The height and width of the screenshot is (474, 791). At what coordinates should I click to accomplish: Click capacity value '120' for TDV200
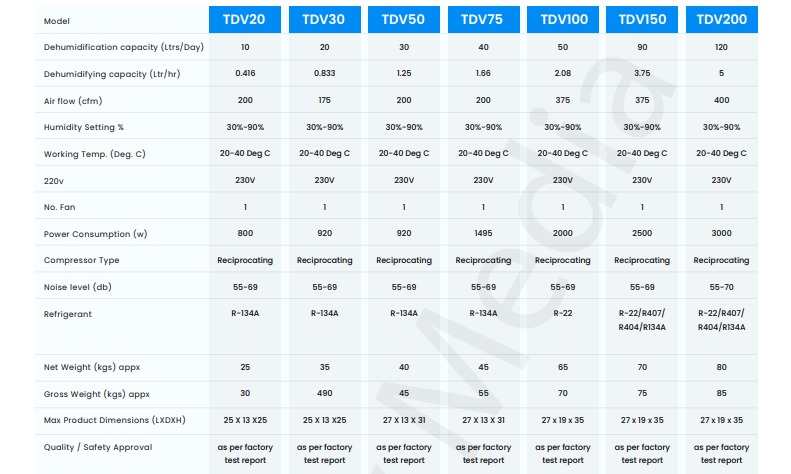721,47
